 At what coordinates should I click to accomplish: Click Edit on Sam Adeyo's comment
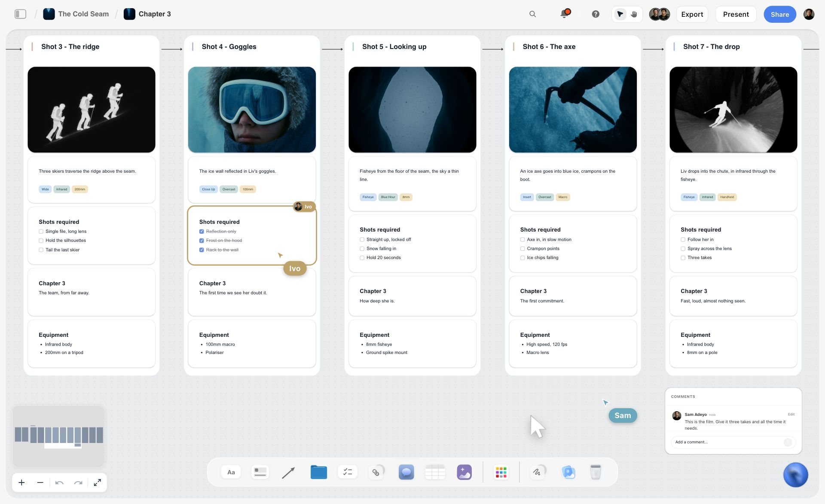[x=791, y=415]
